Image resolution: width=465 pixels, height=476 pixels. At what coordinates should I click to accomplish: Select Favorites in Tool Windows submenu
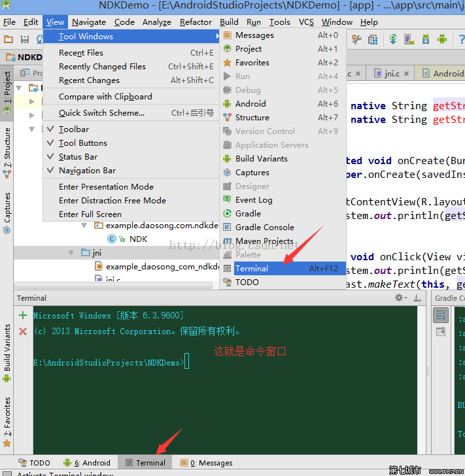click(283, 63)
